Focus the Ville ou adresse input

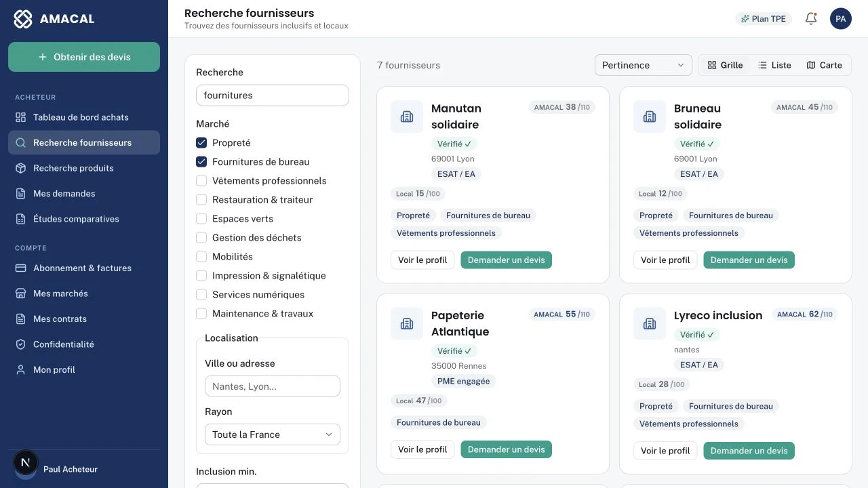click(273, 386)
